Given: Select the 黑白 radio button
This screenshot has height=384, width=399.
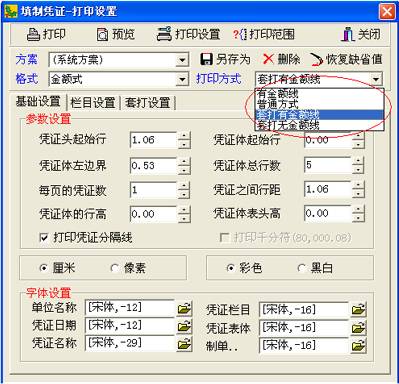Looking at the screenshot, I should point(302,268).
